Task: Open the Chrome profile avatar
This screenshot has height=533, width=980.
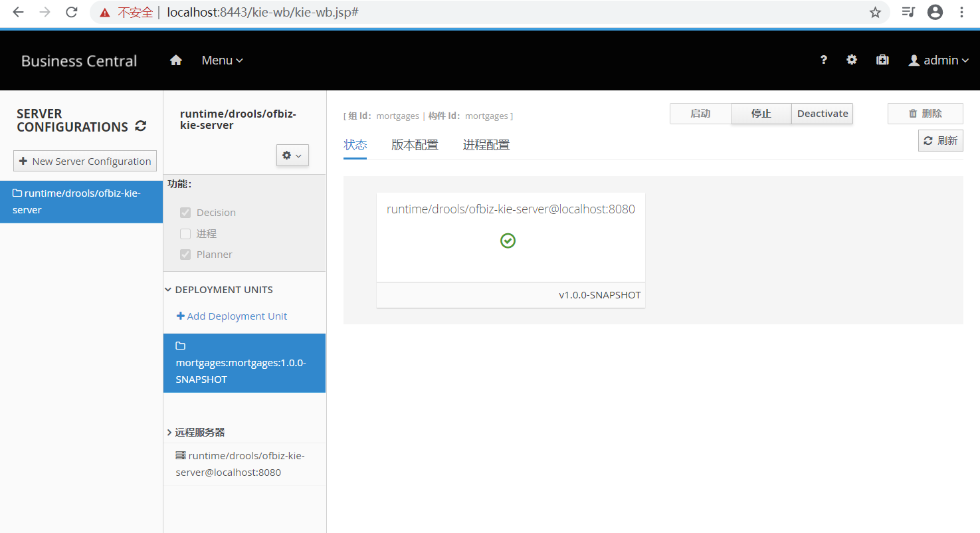Action: (935, 12)
